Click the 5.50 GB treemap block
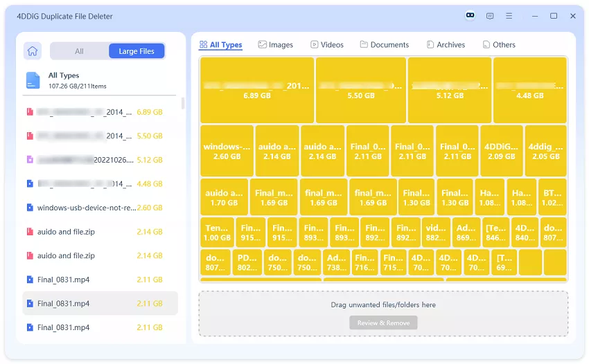The height and width of the screenshot is (364, 589). click(361, 90)
